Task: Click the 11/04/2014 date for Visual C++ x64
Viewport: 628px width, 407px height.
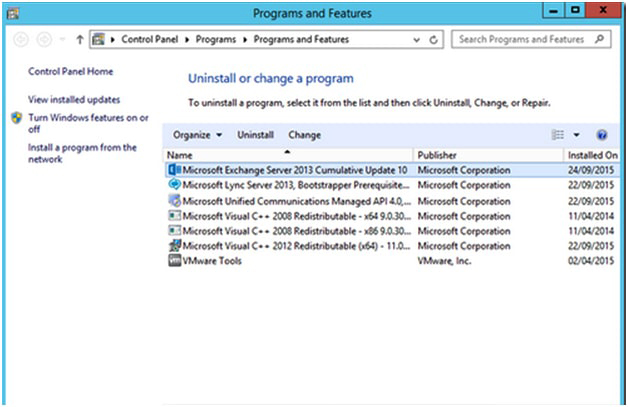Action: (x=591, y=216)
